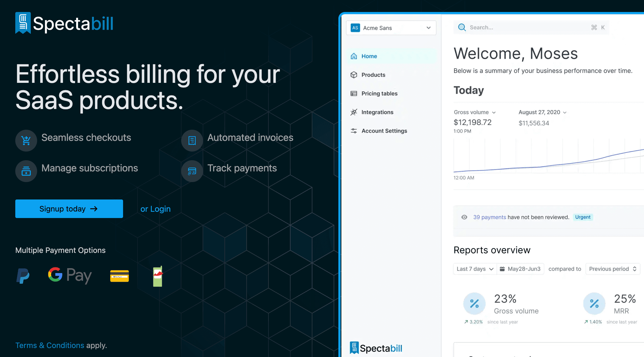644x357 pixels.
Task: Click the Track payments card icon
Action: (192, 171)
